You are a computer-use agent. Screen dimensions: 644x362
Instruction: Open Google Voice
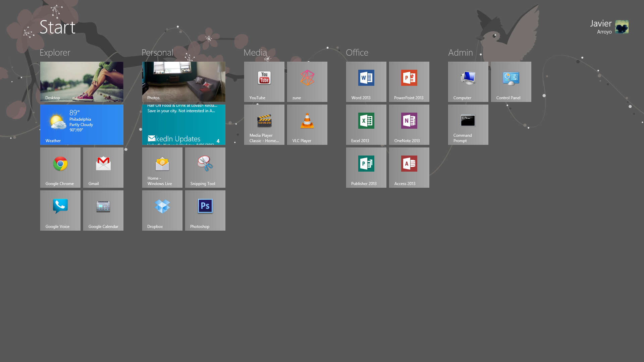(60, 210)
